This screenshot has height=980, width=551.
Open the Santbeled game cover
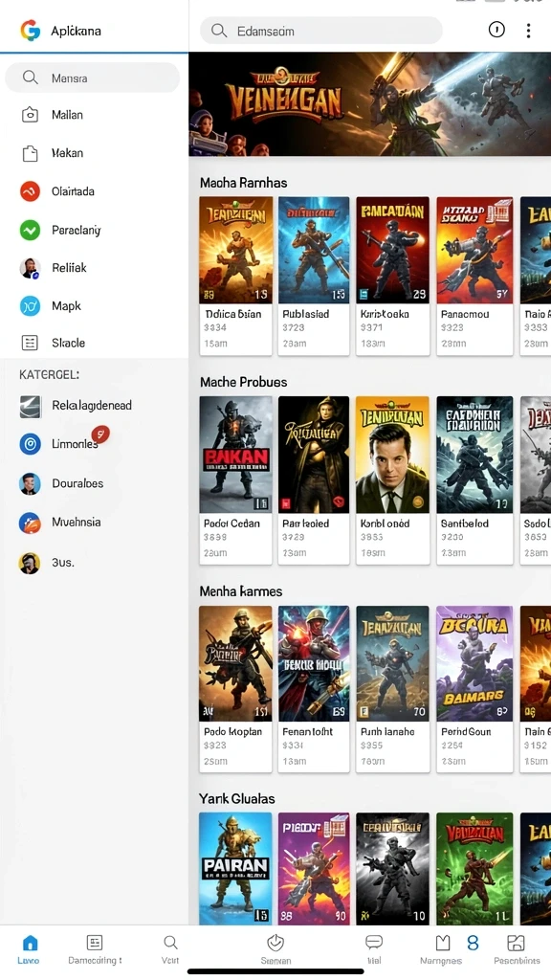click(474, 455)
